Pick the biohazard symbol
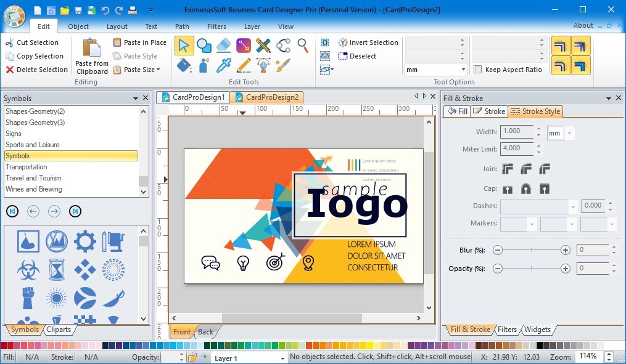 (x=28, y=270)
